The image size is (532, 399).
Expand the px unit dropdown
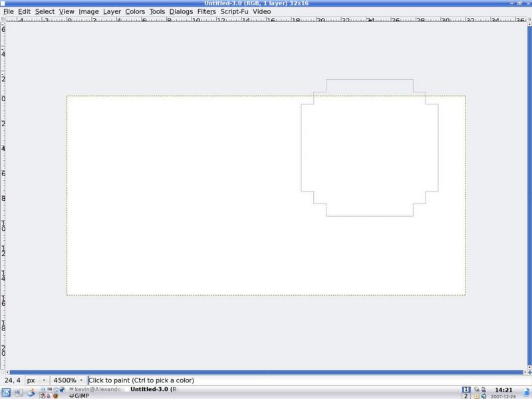(x=36, y=380)
